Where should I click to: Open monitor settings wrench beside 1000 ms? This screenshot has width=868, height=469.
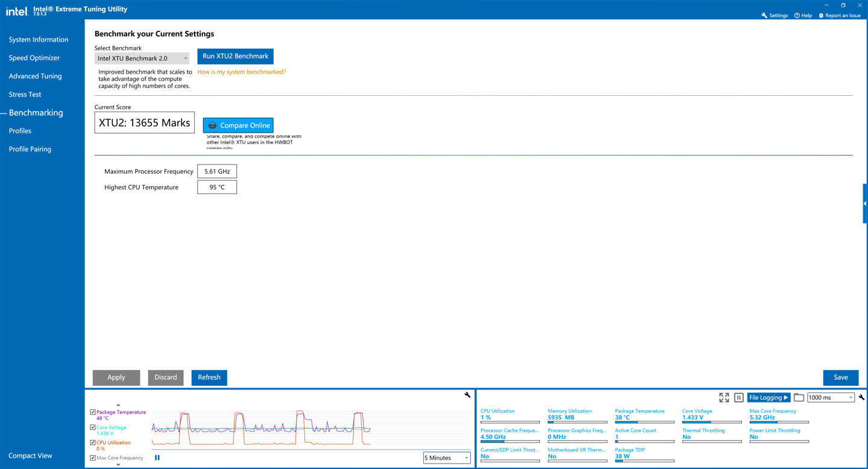click(861, 397)
